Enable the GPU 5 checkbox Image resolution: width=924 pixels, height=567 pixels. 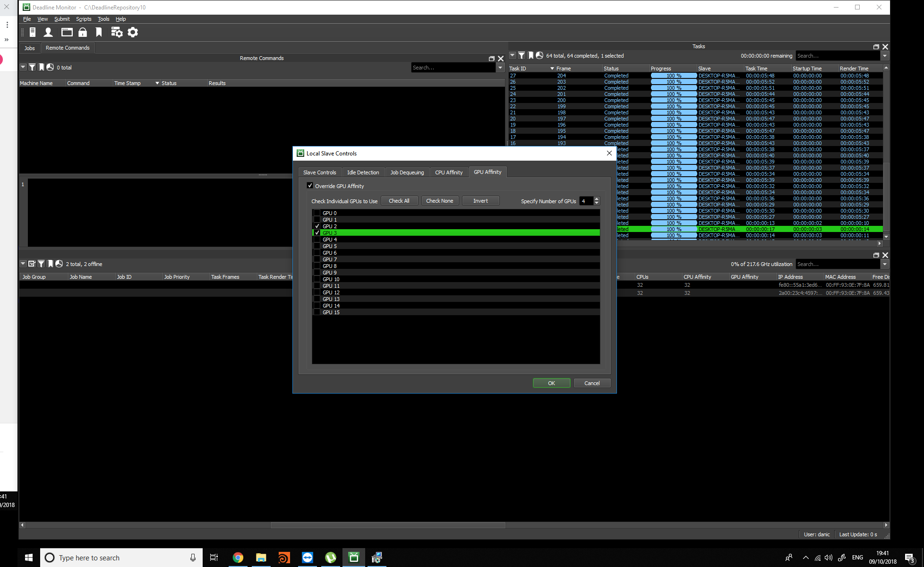[317, 246]
